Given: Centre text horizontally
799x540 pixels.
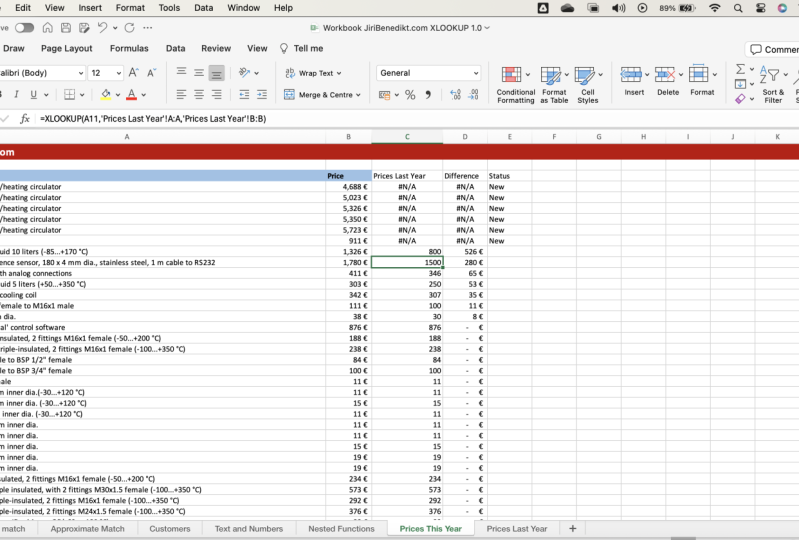Looking at the screenshot, I should [199, 94].
